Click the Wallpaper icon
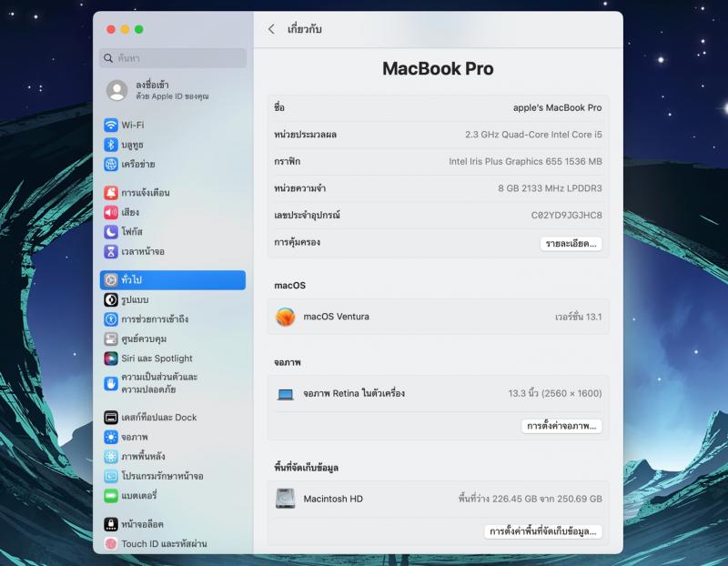This screenshot has height=566, width=728. click(111, 457)
